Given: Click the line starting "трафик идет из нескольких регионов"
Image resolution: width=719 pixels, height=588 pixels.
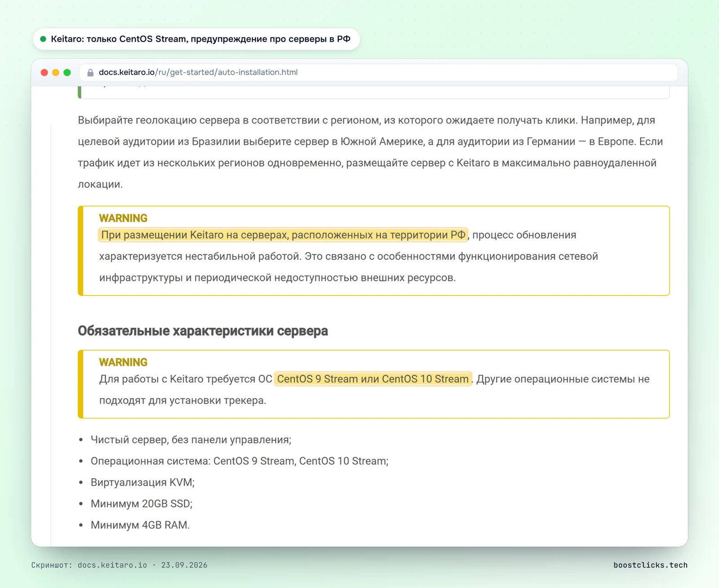Looking at the screenshot, I should (x=367, y=163).
